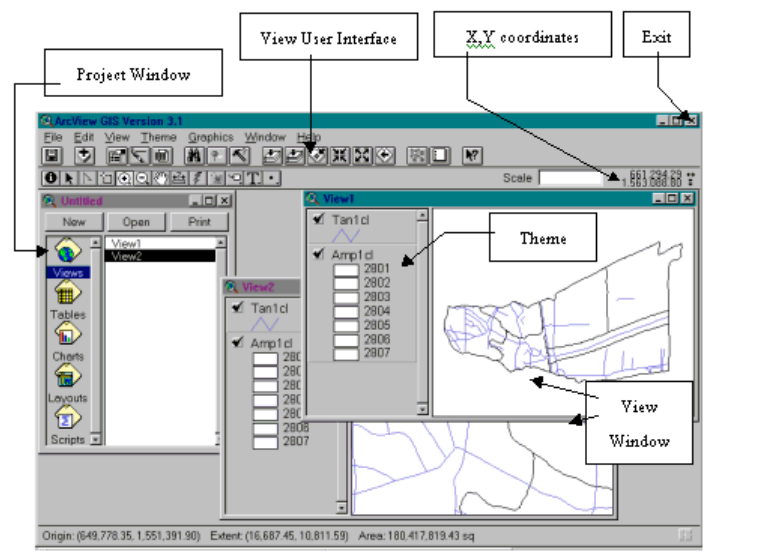Open the Theme menu
The height and width of the screenshot is (555, 761).
(x=159, y=137)
